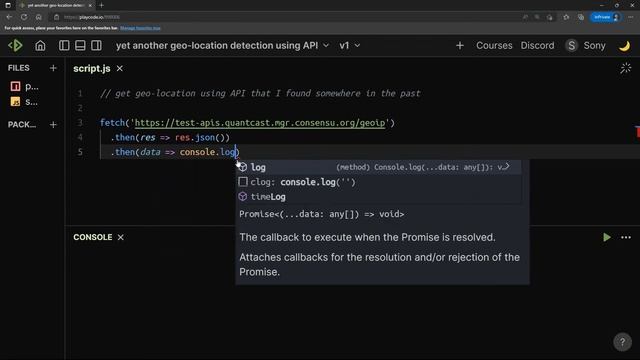This screenshot has width=640, height=360.
Task: Close the CONSOLE panel
Action: [x=120, y=237]
